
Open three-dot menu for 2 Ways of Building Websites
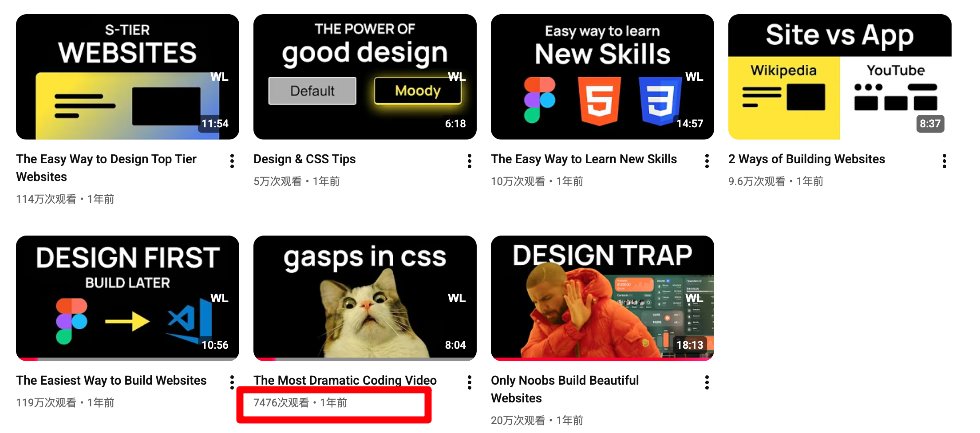(944, 161)
